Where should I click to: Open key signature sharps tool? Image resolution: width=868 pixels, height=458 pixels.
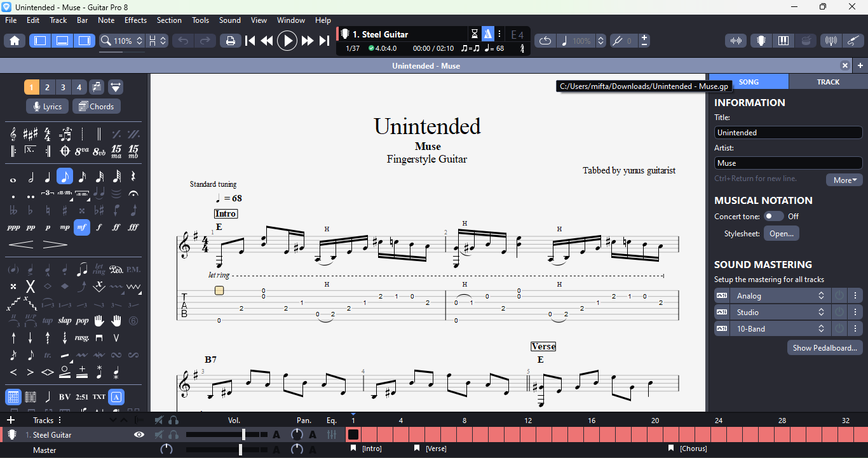(x=31, y=134)
